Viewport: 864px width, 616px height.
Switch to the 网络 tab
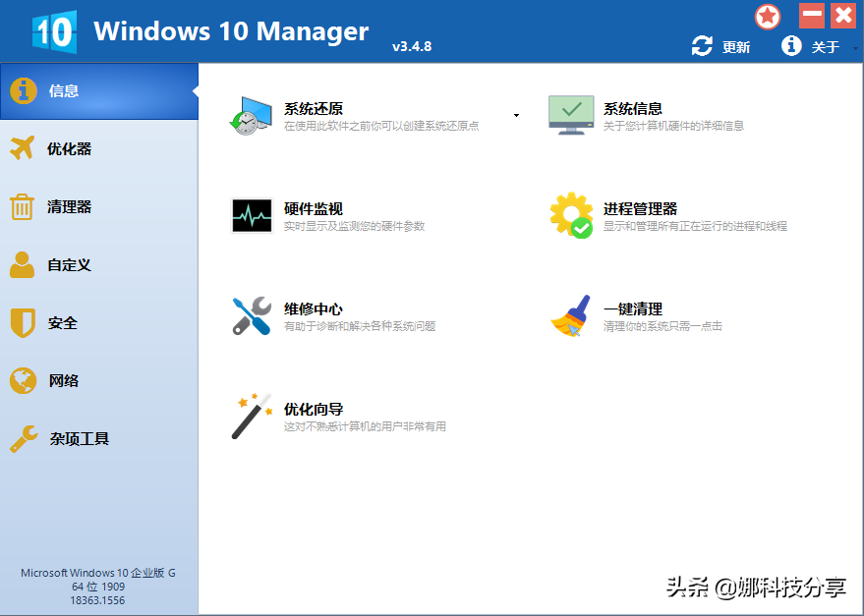(x=99, y=381)
